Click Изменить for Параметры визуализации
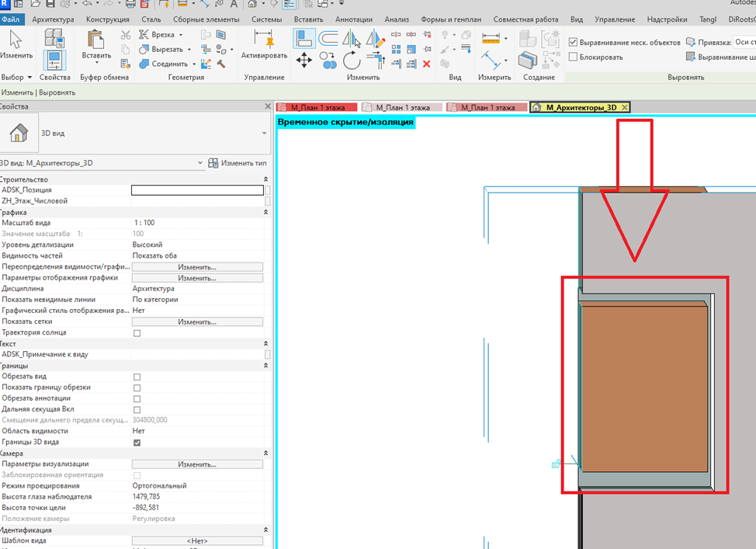This screenshot has width=756, height=549. (197, 464)
